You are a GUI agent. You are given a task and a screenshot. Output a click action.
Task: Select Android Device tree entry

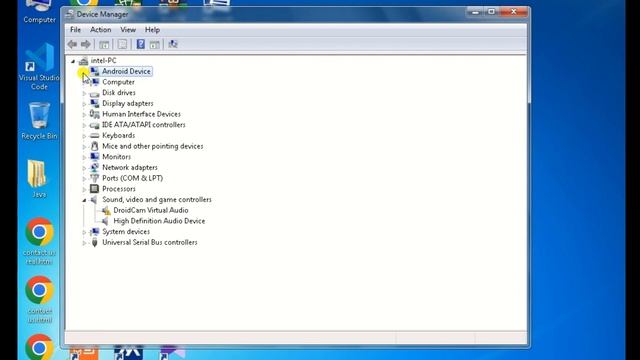126,71
